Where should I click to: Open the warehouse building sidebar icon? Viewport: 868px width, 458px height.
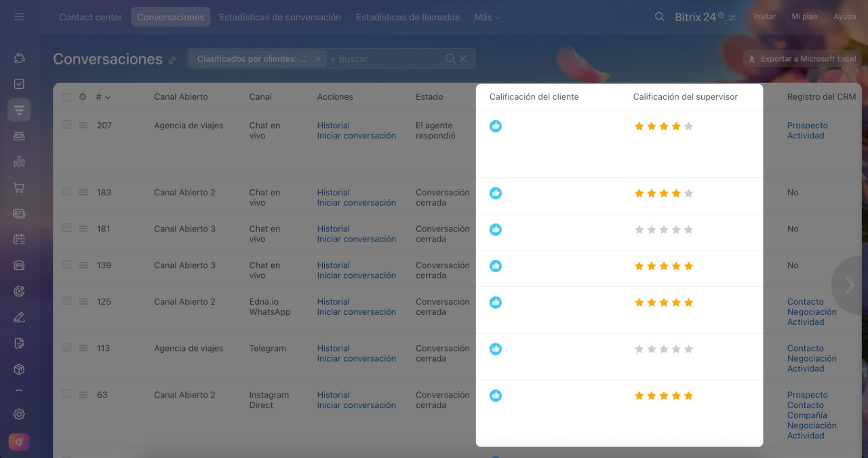pyautogui.click(x=19, y=265)
